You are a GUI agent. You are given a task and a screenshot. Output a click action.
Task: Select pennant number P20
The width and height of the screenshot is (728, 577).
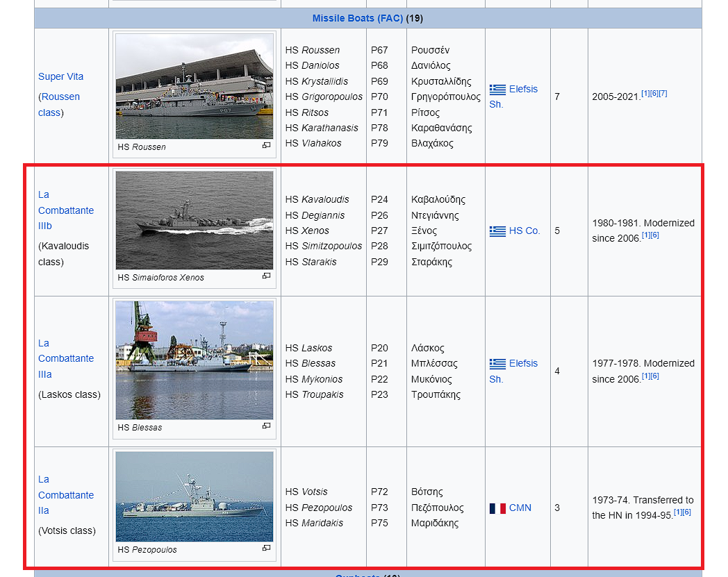click(379, 348)
